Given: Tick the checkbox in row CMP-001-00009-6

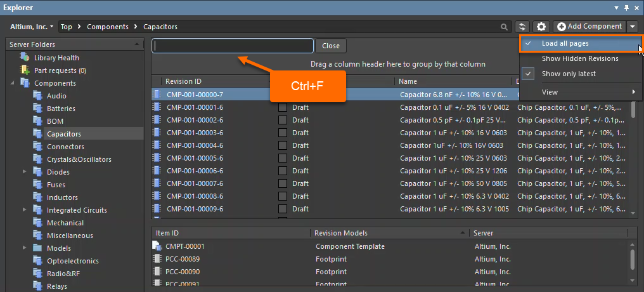Looking at the screenshot, I should coord(283,209).
